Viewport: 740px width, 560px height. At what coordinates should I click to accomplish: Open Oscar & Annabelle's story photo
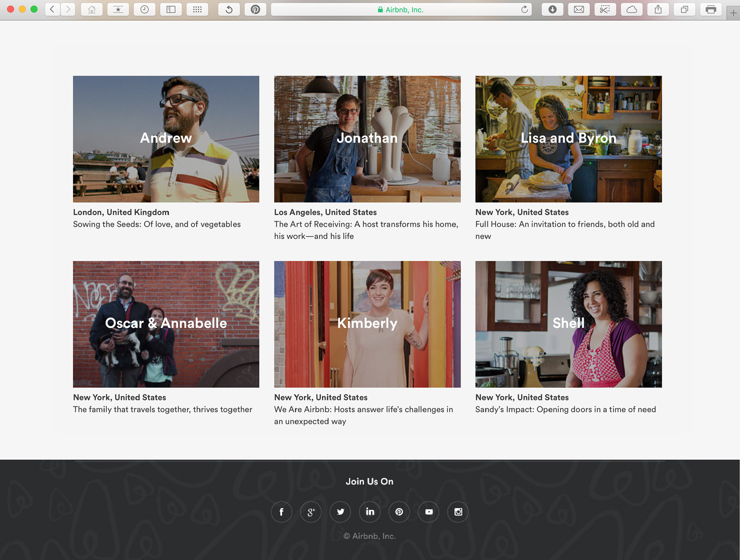click(166, 324)
